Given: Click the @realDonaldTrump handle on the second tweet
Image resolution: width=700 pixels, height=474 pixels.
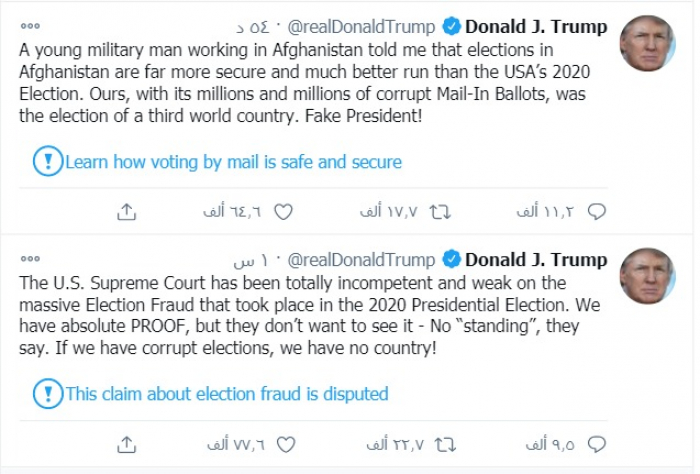Looking at the screenshot, I should point(369,260).
